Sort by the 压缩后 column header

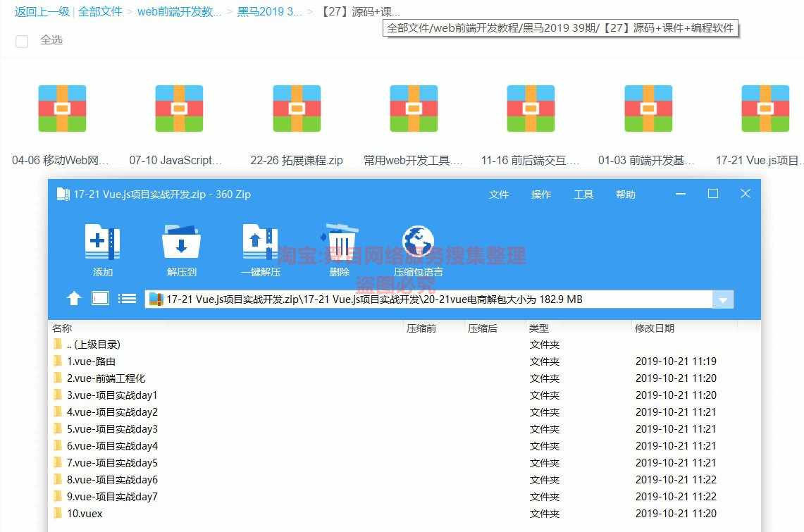tap(483, 328)
